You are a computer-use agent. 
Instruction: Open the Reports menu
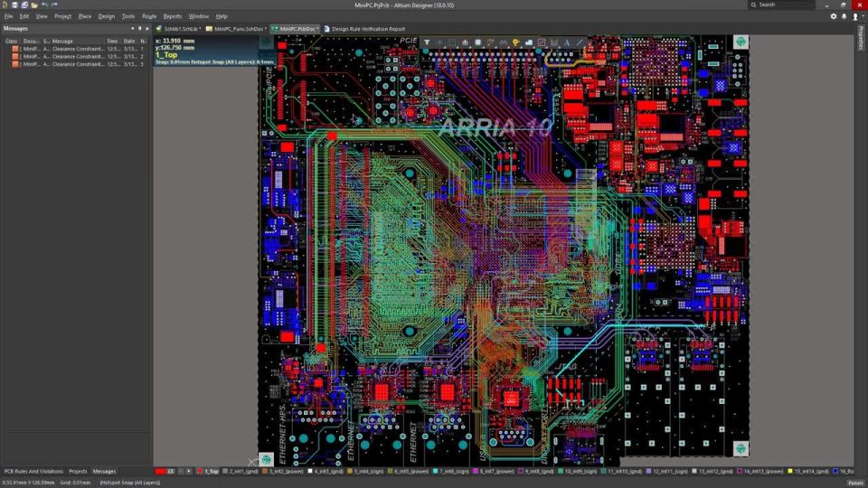tap(172, 16)
